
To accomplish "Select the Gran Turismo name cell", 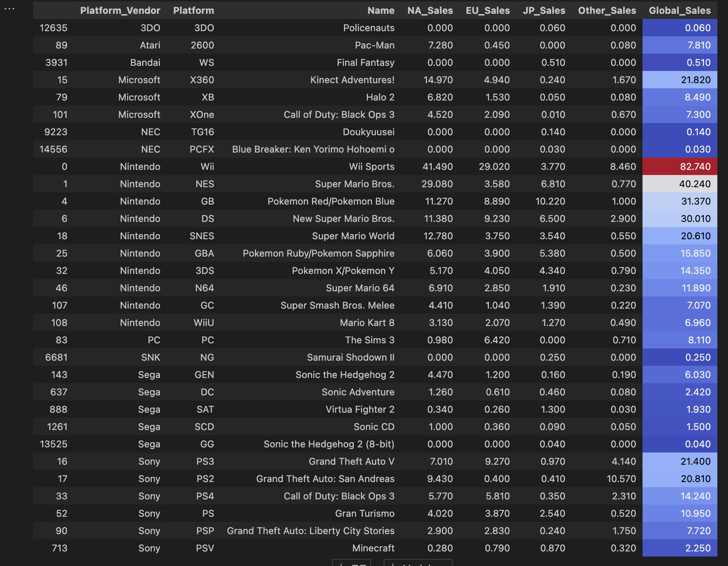I will (x=365, y=514).
